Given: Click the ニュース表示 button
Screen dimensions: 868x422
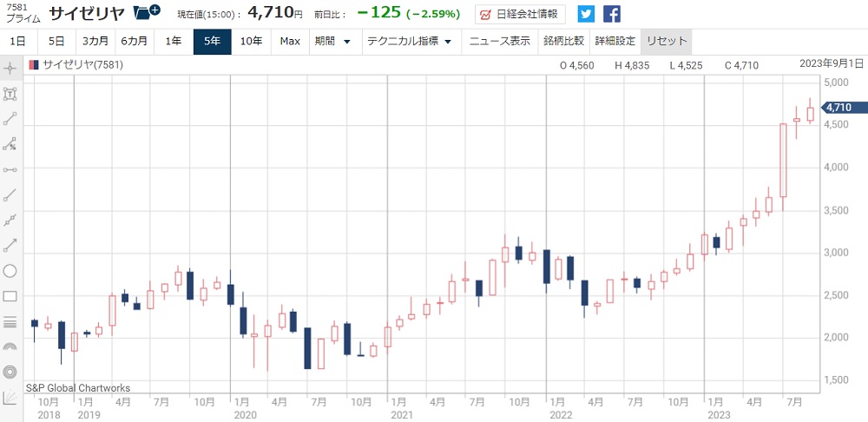Looking at the screenshot, I should point(499,42).
